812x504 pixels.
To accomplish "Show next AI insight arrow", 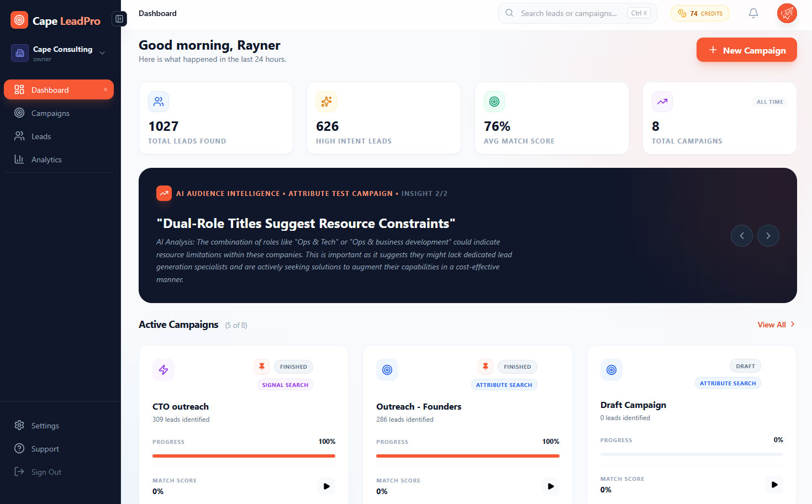I will (x=768, y=236).
